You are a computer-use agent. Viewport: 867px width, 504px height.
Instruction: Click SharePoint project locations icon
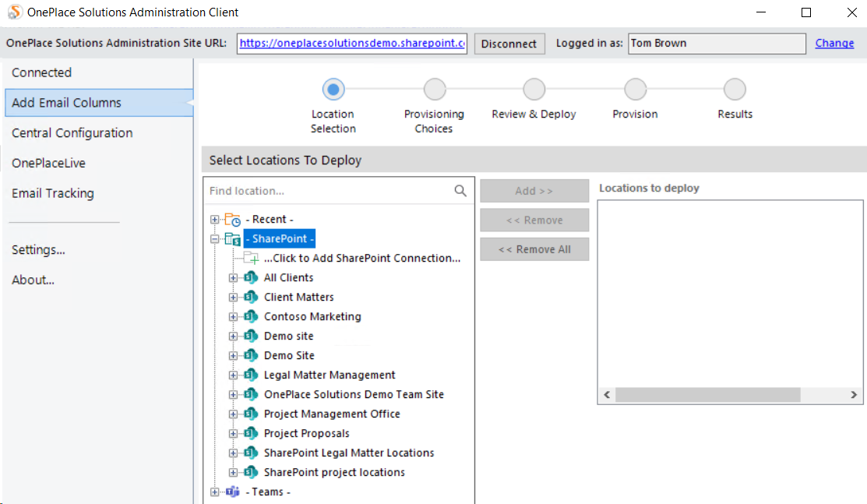coord(251,472)
